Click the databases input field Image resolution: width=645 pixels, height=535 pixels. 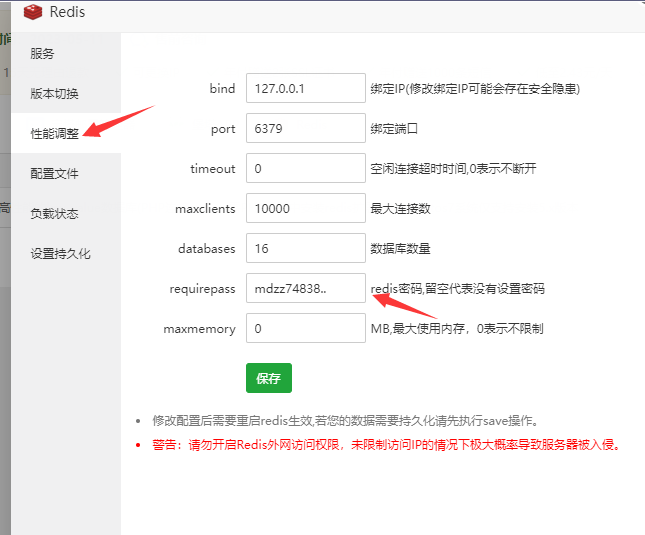(x=306, y=248)
